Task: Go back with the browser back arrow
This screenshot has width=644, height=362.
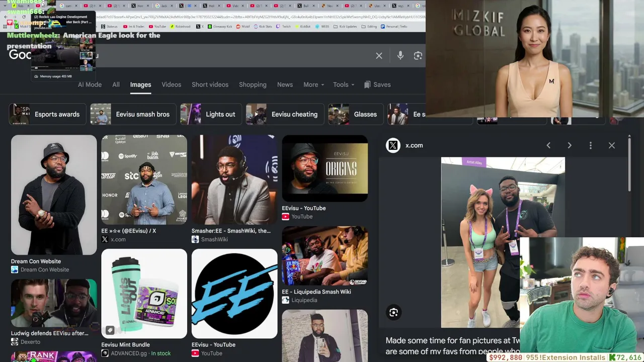Action: (x=6, y=17)
